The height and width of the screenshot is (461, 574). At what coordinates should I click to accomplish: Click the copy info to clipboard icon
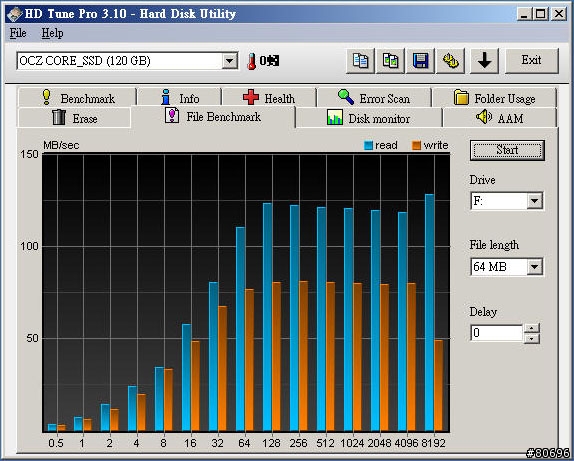click(360, 60)
